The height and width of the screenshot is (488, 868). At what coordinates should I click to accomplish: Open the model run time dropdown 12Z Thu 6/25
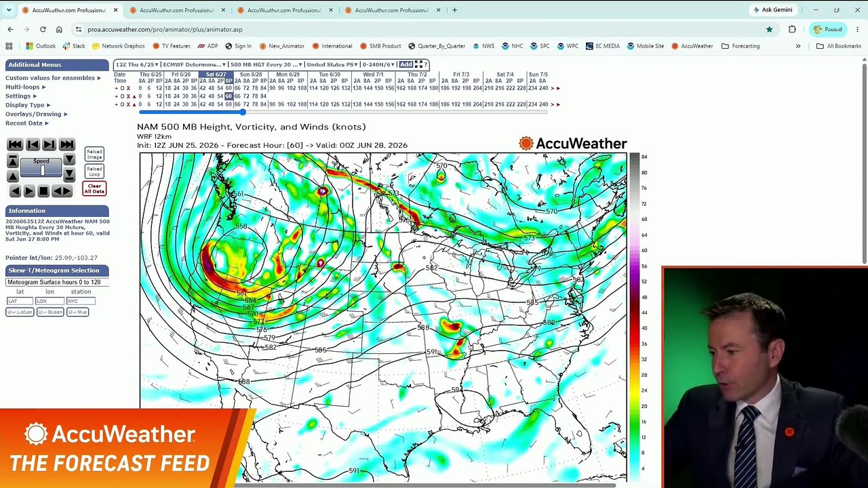point(137,64)
